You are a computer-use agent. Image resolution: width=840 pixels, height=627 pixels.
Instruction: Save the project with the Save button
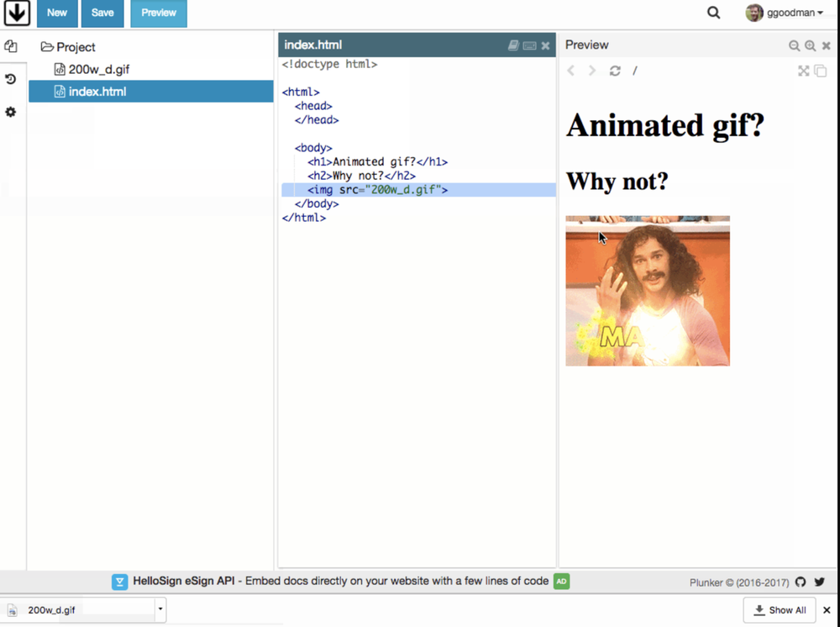[102, 13]
